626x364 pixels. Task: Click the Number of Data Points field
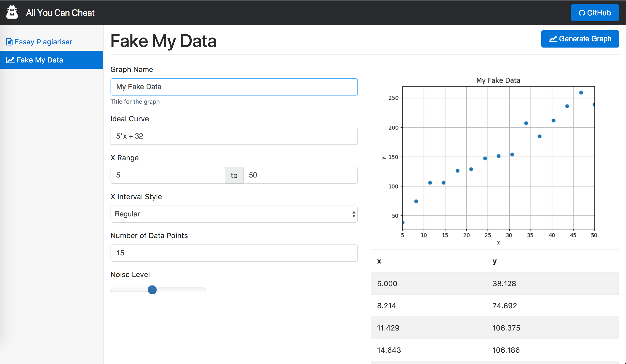(x=234, y=253)
